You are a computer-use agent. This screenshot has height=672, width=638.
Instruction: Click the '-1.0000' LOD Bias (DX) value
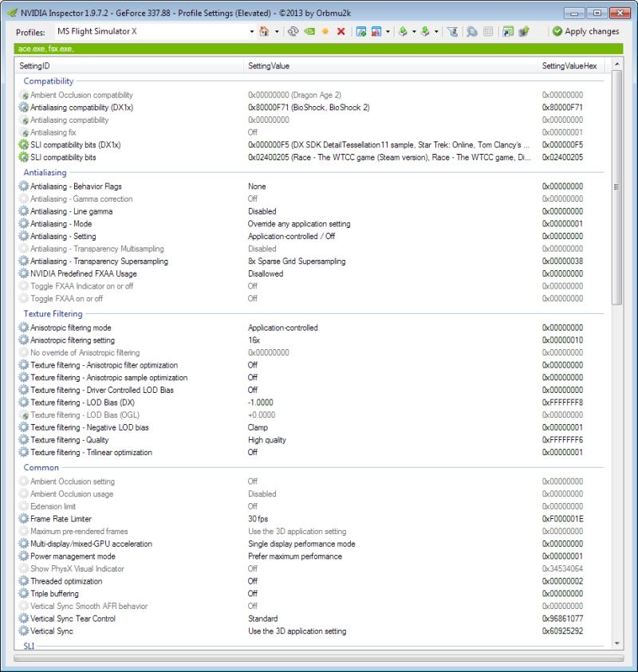(260, 403)
